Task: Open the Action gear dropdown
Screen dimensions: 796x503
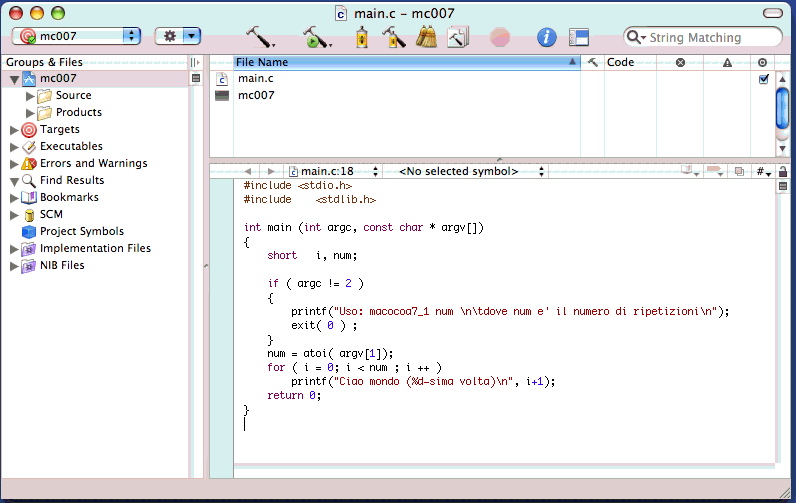Action: tap(178, 36)
